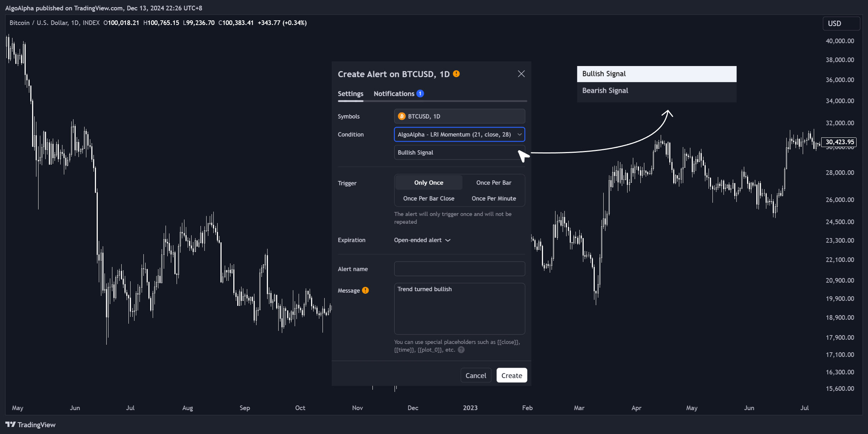This screenshot has width=868, height=434.
Task: Click the Apr label on time axis
Action: (636, 408)
